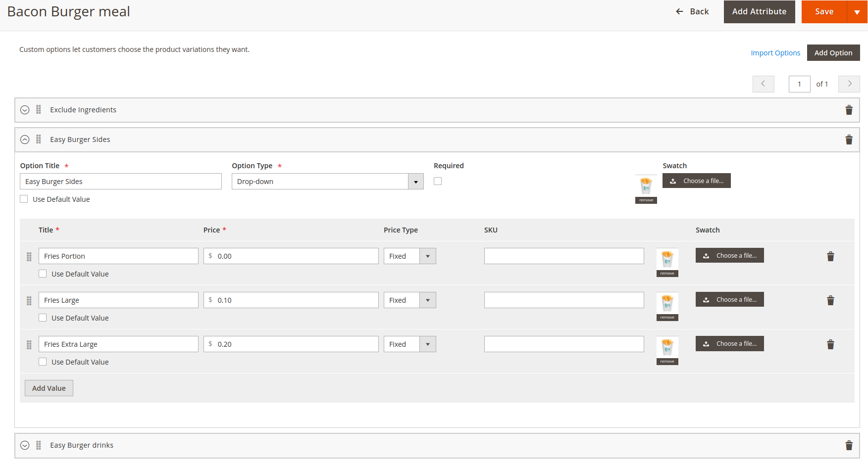Open Price Type dropdown for Fries Extra Large
Viewport: 868px width, 464px height.
click(409, 344)
